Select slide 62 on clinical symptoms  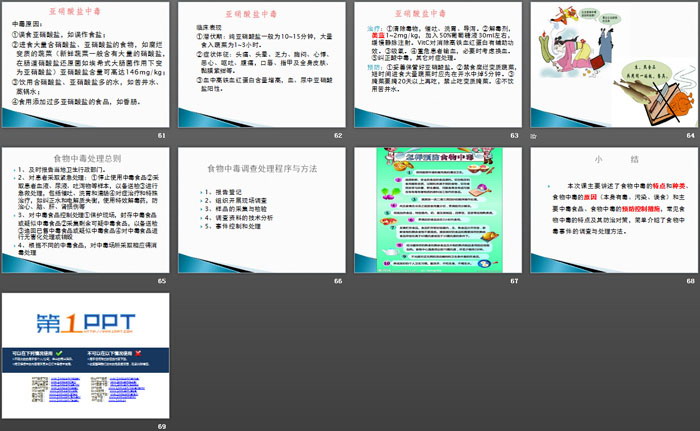click(x=262, y=65)
